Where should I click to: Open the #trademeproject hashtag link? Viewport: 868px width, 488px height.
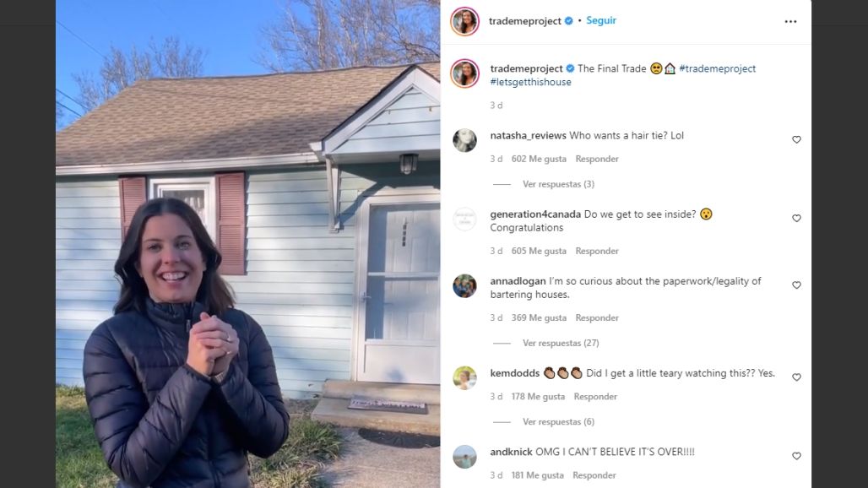click(x=717, y=68)
